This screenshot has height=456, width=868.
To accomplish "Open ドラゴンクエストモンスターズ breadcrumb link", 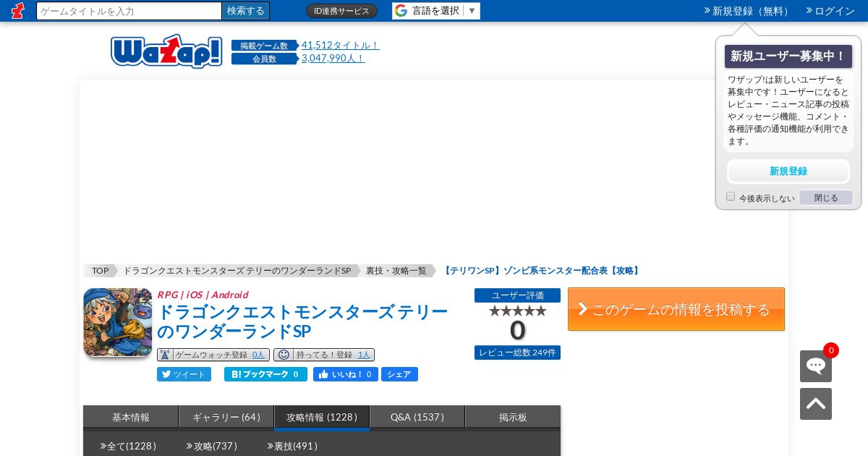I will click(237, 271).
